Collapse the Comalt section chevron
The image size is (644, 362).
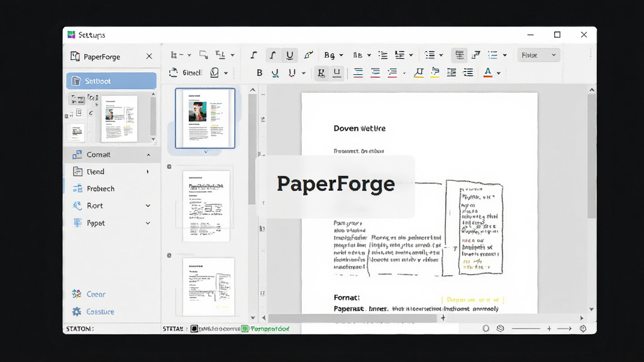coord(148,155)
